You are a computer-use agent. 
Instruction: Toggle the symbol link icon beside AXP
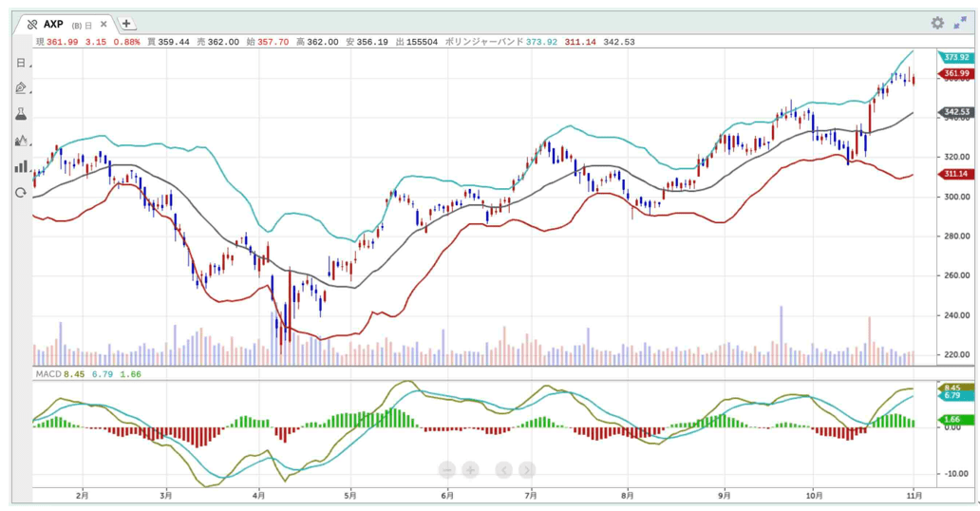point(31,24)
